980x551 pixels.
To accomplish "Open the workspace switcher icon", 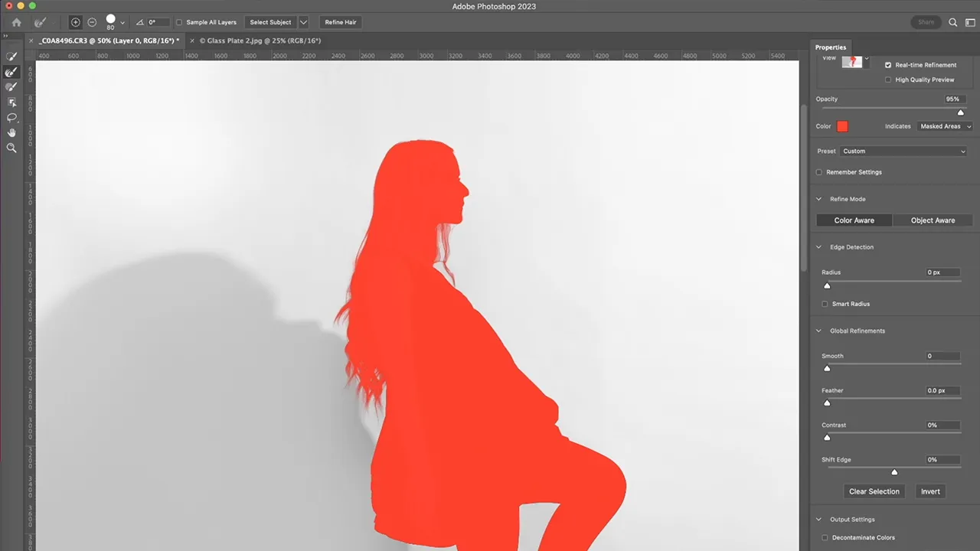I will [969, 22].
